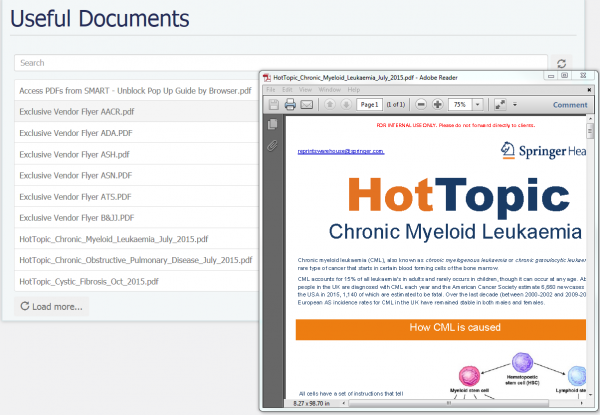Zoom in with the plus button
Screen dimensions: 600x415
[x=438, y=104]
